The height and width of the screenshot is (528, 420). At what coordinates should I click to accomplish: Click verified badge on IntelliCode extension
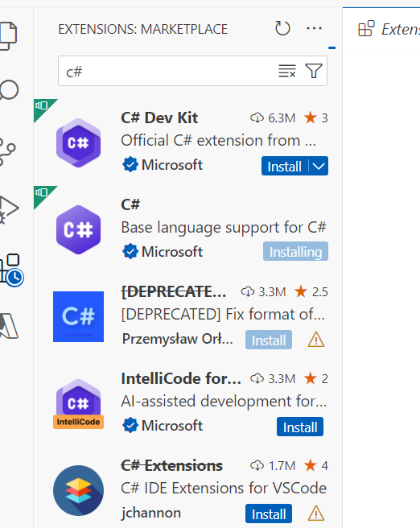[x=130, y=425]
